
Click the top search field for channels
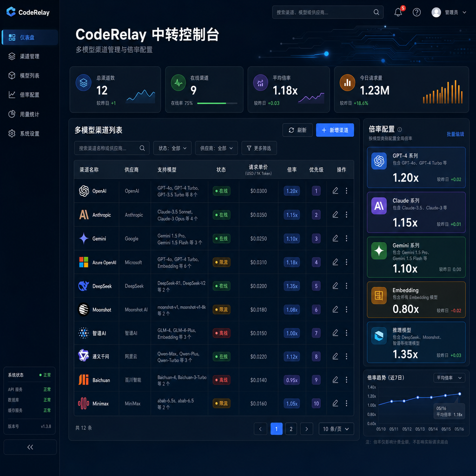click(x=328, y=12)
